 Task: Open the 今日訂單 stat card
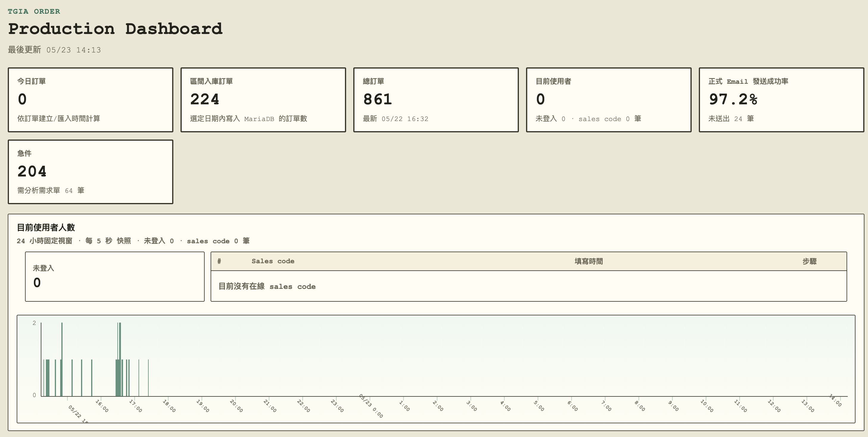click(x=91, y=100)
